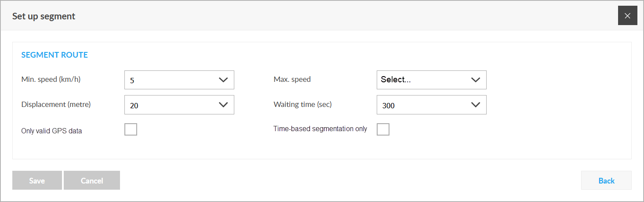Close the Set up segment dialog
This screenshot has height=202, width=644.
pyautogui.click(x=627, y=15)
